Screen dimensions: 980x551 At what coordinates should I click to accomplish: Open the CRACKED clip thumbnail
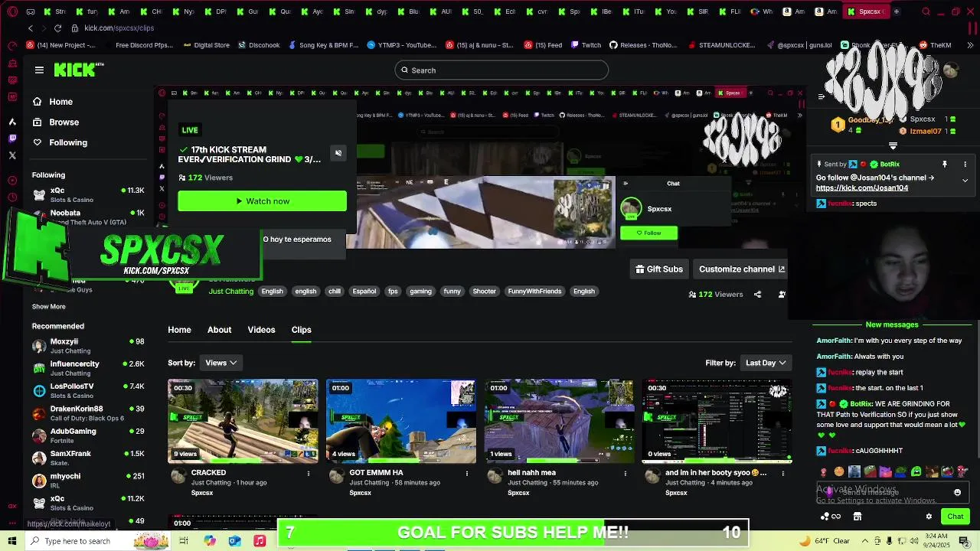click(243, 421)
